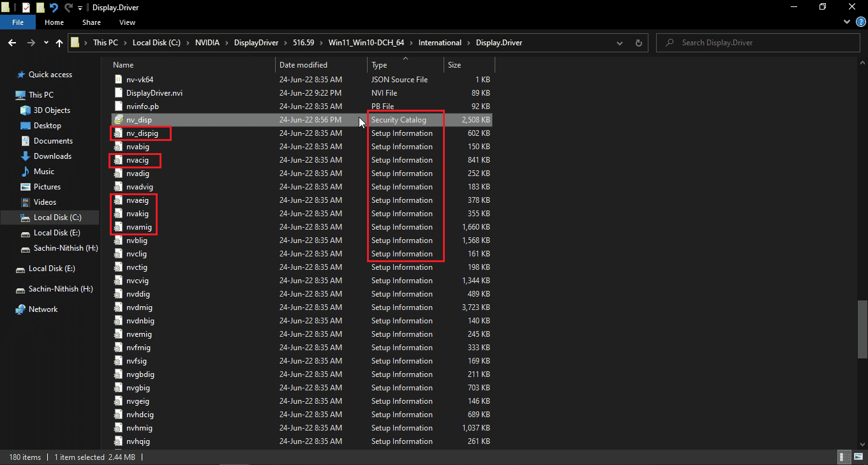
Task: Click the Search Display.Driver box
Action: [758, 43]
